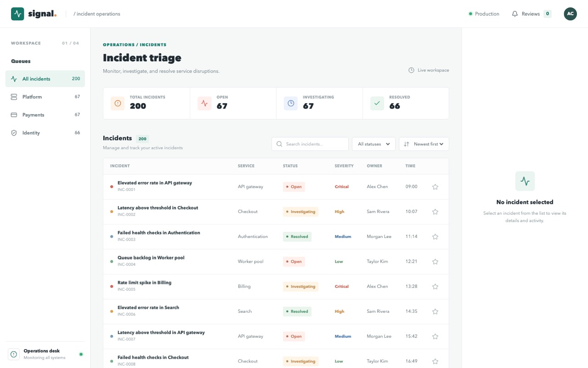Open the Reviews link in header
Viewport: 588px width, 368px height.
pos(531,14)
